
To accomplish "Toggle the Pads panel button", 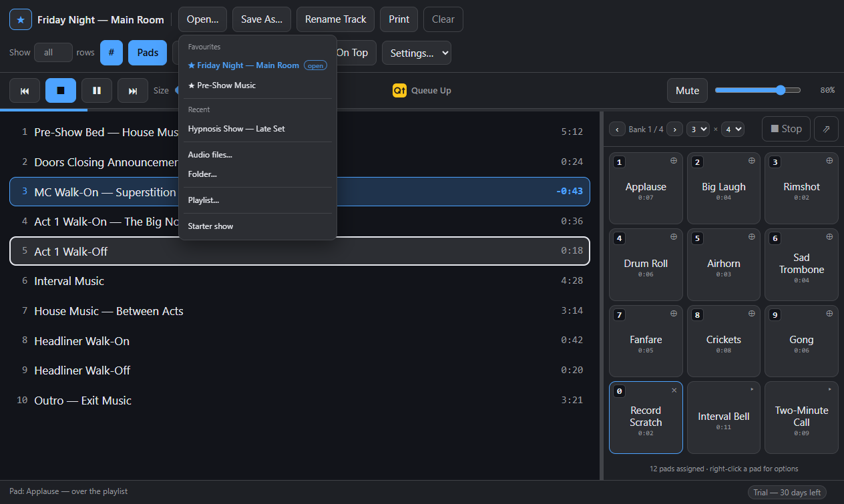I will pyautogui.click(x=148, y=53).
